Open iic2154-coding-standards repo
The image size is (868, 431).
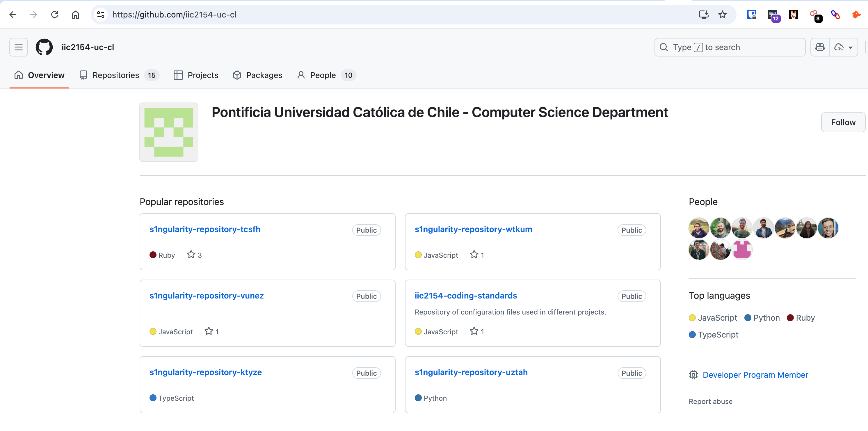(x=466, y=296)
